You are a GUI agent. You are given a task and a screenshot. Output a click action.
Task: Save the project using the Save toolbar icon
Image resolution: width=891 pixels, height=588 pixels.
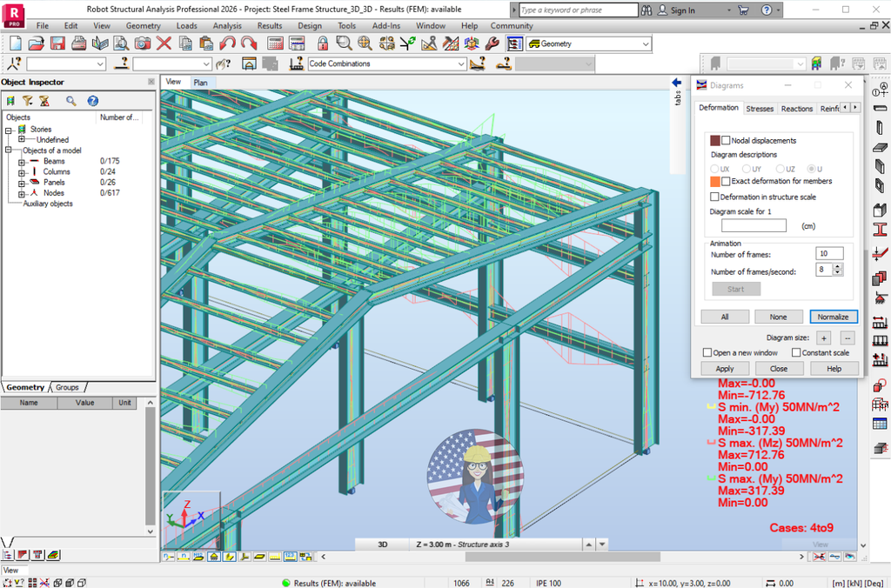[59, 42]
